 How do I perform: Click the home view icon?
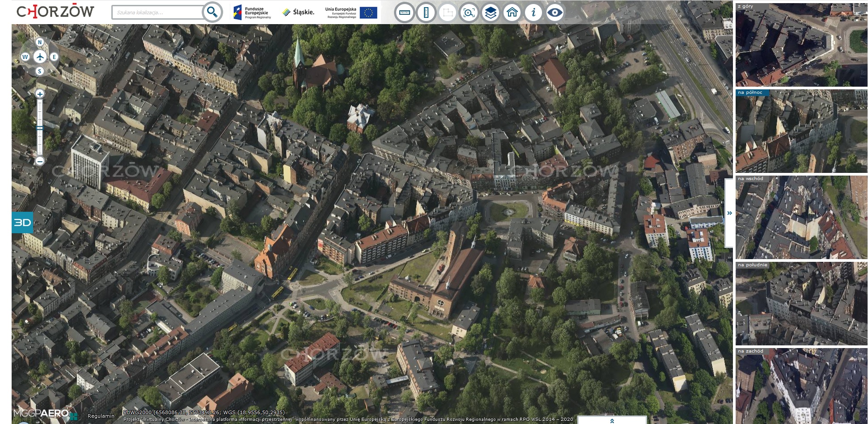(x=512, y=13)
